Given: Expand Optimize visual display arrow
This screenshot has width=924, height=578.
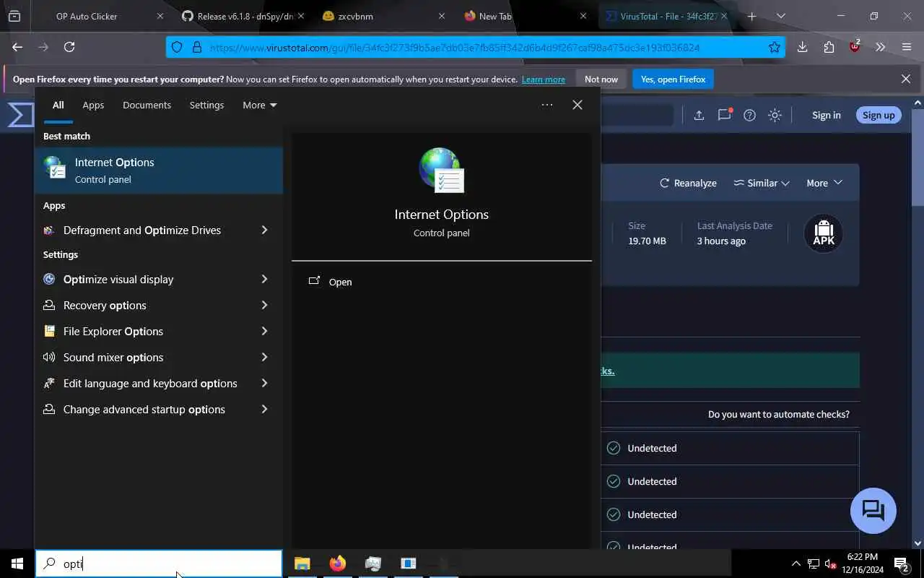Looking at the screenshot, I should click(264, 279).
